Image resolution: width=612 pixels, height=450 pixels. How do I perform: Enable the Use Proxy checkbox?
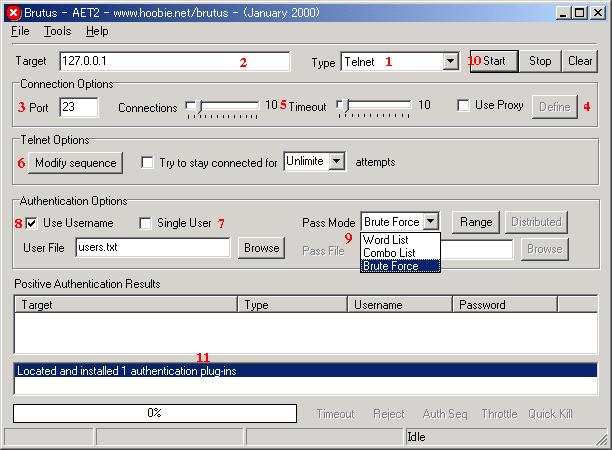(463, 105)
